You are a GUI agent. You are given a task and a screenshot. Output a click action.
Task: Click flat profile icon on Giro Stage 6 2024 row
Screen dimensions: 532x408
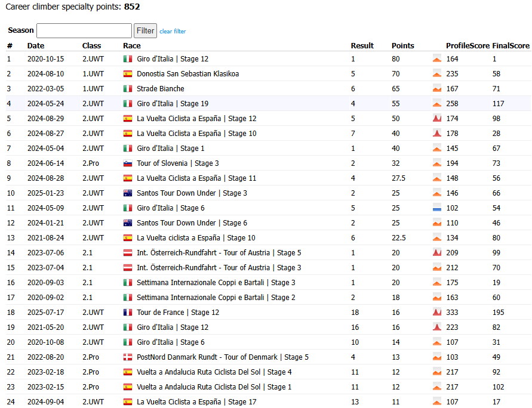pyautogui.click(x=437, y=208)
